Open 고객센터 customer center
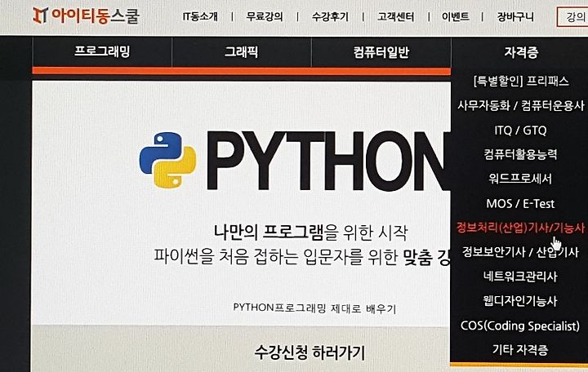The image size is (588, 372). click(x=395, y=17)
